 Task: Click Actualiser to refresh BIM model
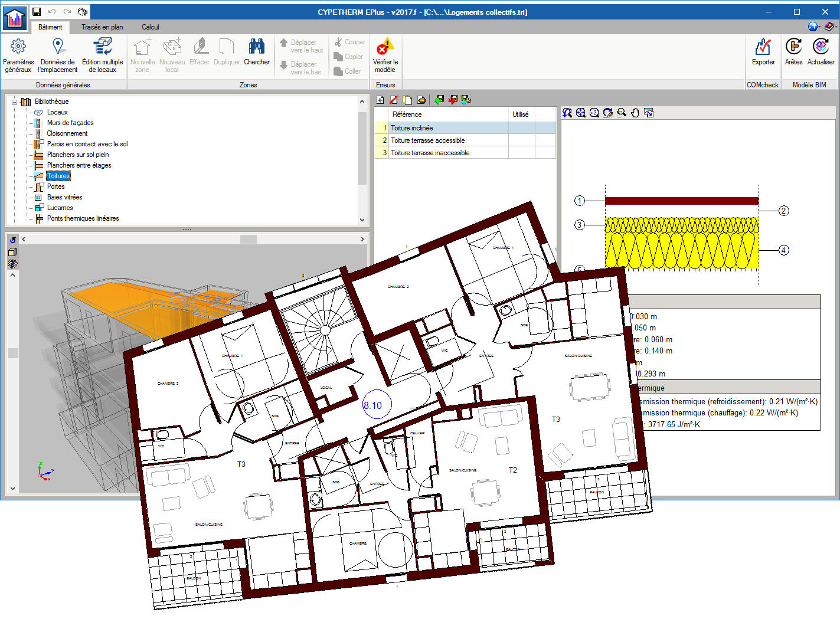point(821,52)
